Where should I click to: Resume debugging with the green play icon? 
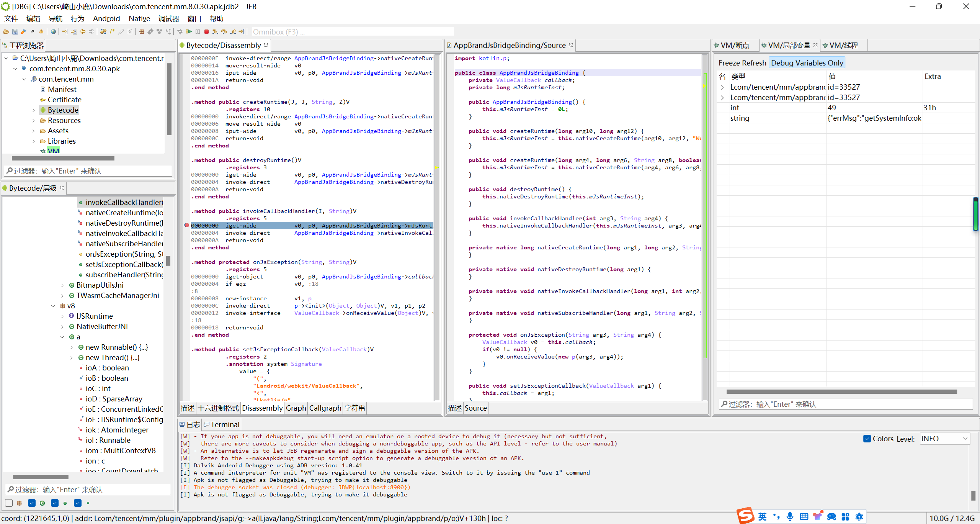(x=189, y=31)
